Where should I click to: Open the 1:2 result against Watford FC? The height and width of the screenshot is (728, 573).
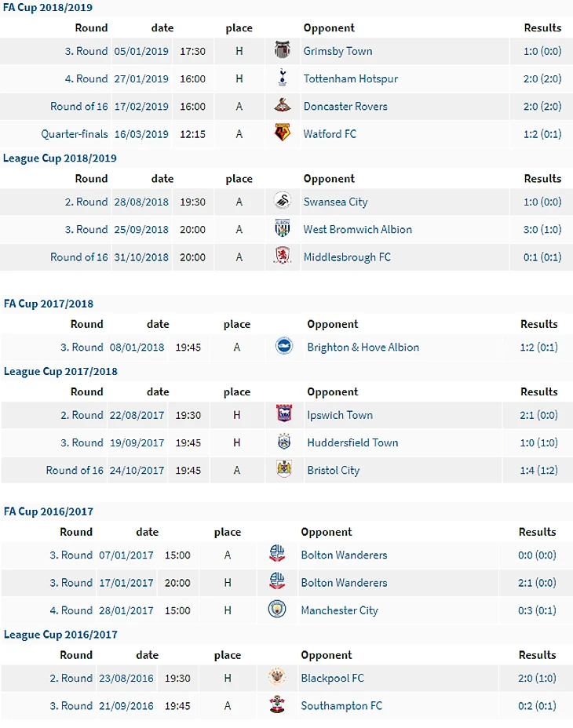[x=542, y=133]
